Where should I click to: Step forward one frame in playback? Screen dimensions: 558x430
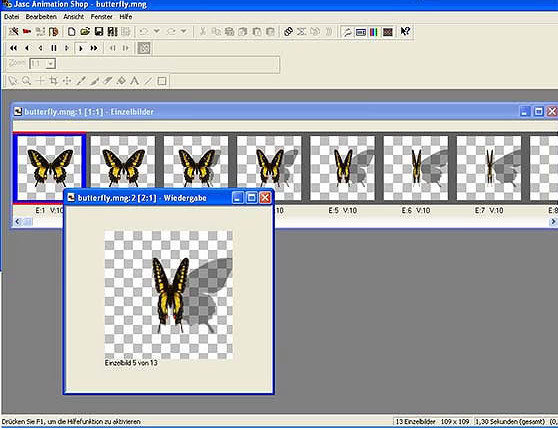tap(67, 48)
